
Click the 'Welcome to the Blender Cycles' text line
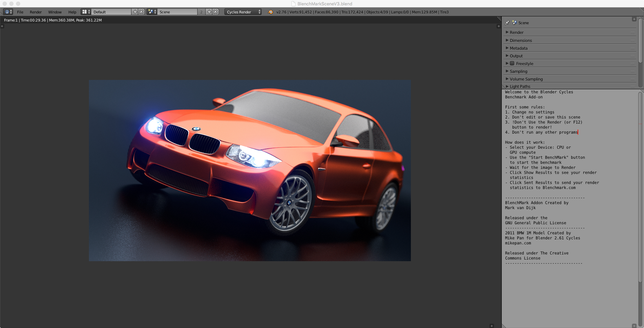[539, 92]
